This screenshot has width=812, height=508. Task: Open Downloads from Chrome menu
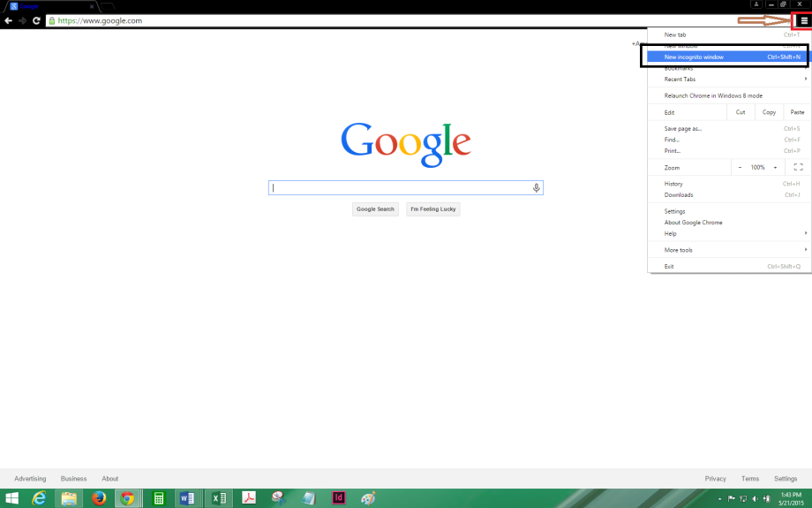click(729, 195)
